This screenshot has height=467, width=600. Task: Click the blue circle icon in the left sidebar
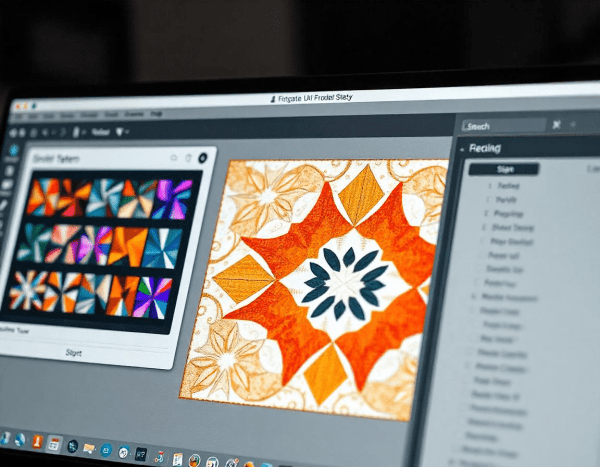[x=14, y=150]
